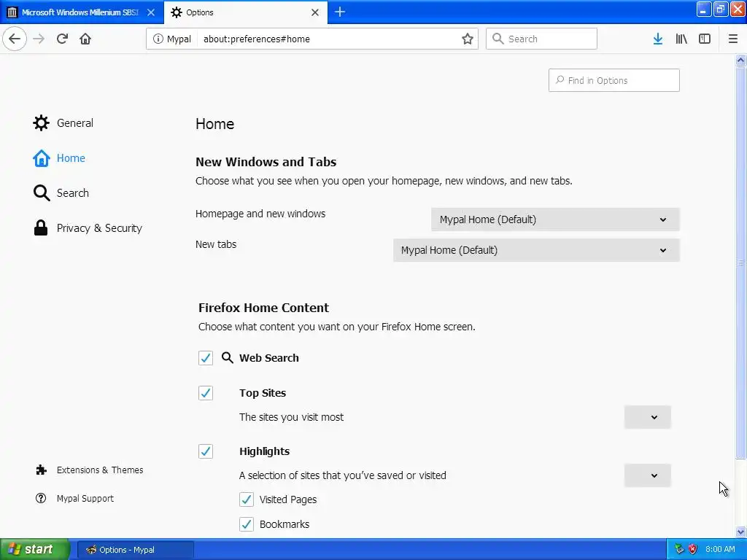Click the Privacy & Security lock icon

coord(41,227)
